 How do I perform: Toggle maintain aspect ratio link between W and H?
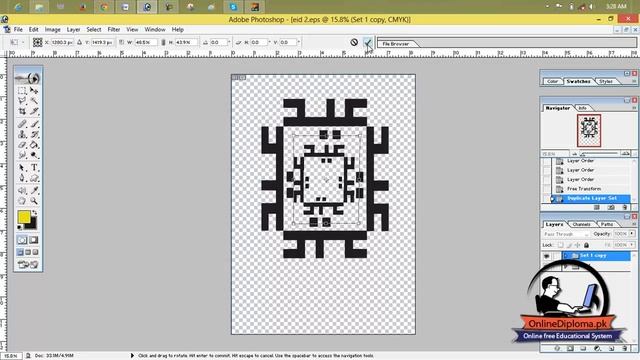tap(163, 42)
